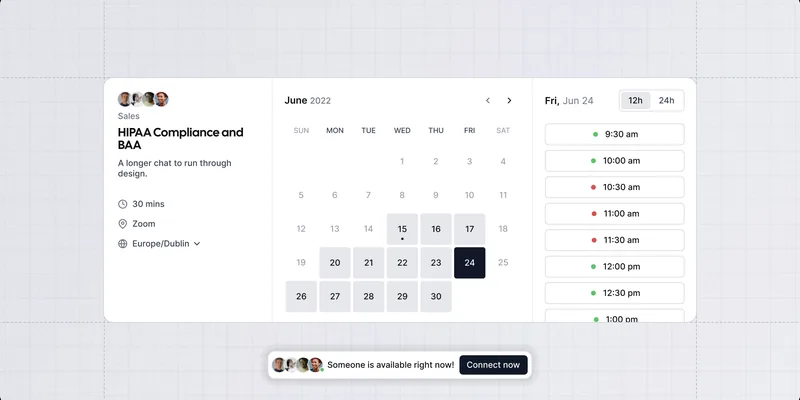Select the 11:00 am time slot
This screenshot has height=400, width=800.
pos(614,214)
